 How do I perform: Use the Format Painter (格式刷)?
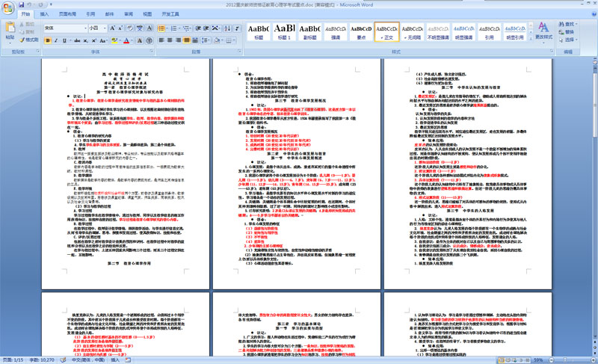pyautogui.click(x=29, y=40)
